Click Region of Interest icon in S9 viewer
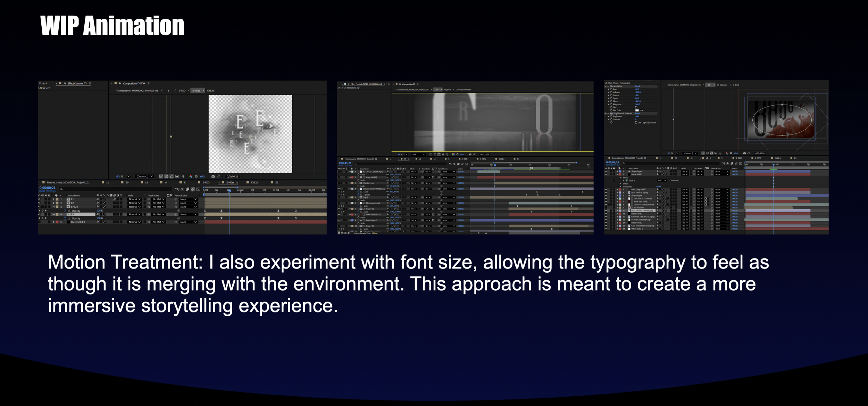This screenshot has width=868, height=406. 443,155
